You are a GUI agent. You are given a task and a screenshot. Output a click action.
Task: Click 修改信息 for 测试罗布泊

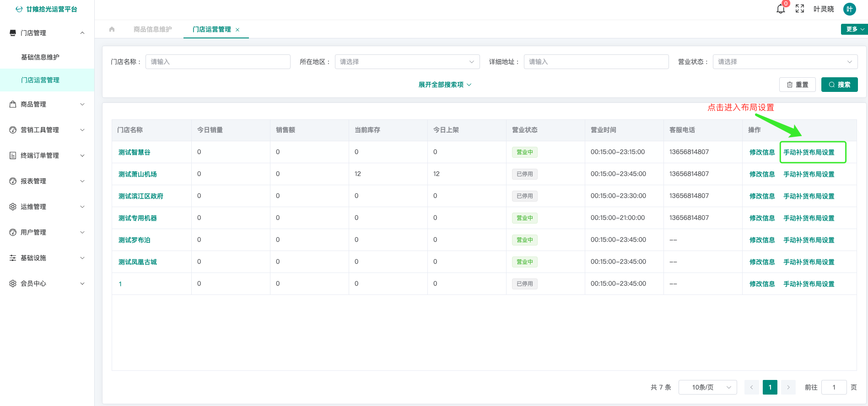(x=762, y=240)
